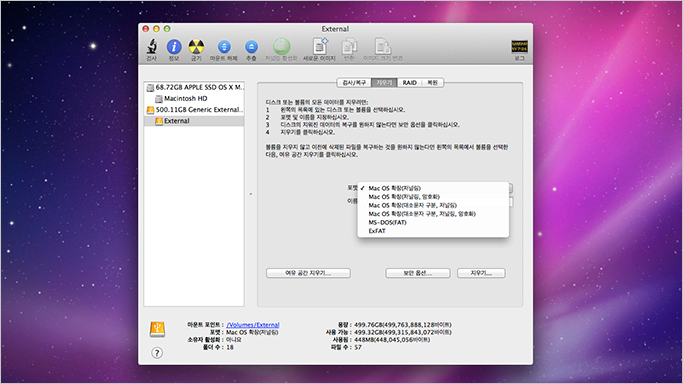
Task: Click the folder count 18 value
Action: [230, 347]
